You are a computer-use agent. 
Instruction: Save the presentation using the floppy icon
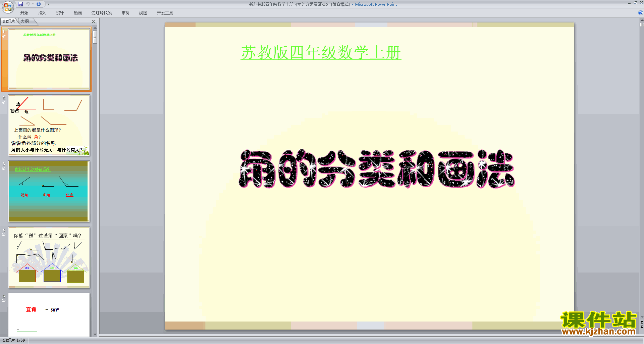coord(20,4)
